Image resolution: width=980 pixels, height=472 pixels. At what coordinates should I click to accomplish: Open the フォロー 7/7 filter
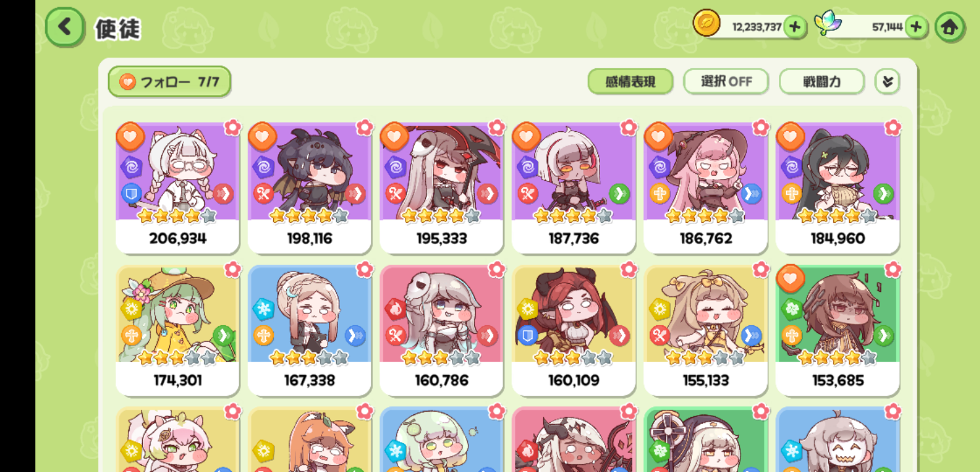pyautogui.click(x=170, y=82)
